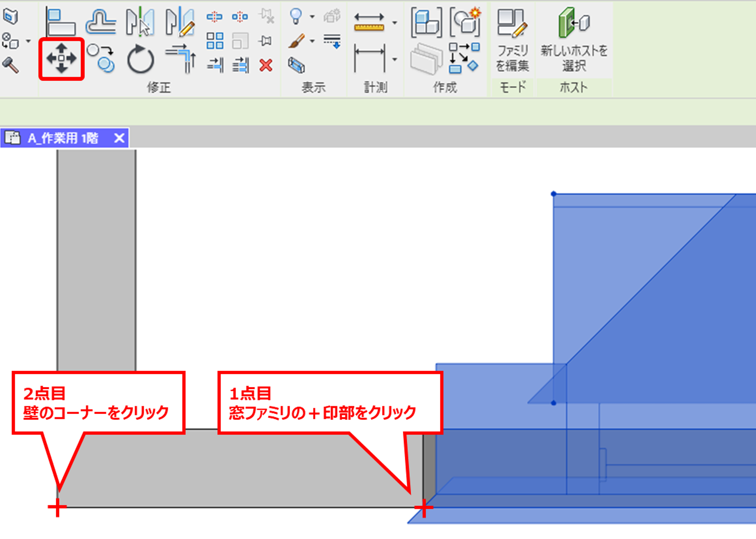Viewport: 756px width, 539px height.
Task: Click the Aligned Dimension tool
Action: (369, 58)
